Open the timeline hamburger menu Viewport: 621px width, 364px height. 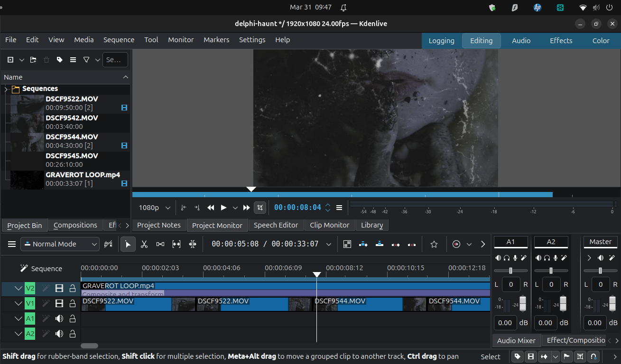click(x=12, y=244)
